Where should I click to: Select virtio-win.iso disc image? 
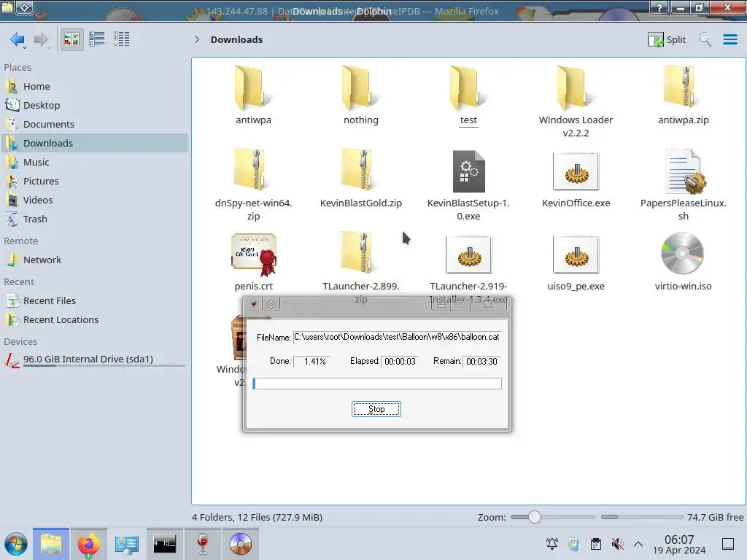[x=683, y=253]
